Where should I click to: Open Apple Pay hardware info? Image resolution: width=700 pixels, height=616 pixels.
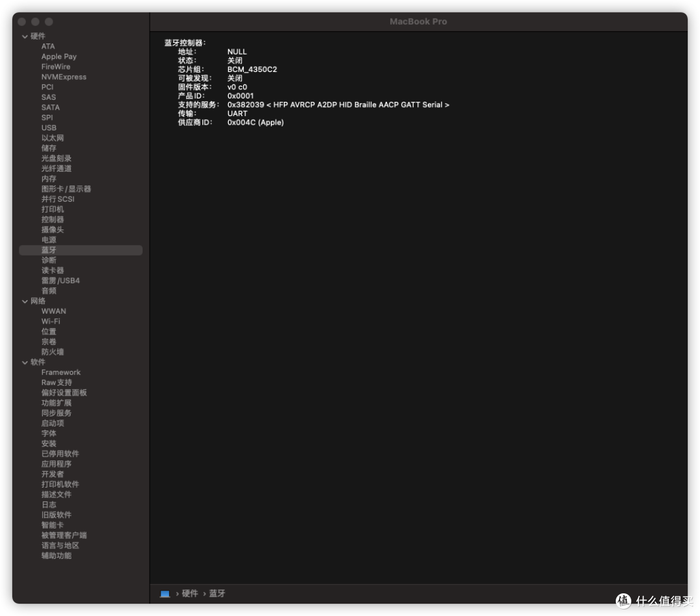tap(59, 56)
